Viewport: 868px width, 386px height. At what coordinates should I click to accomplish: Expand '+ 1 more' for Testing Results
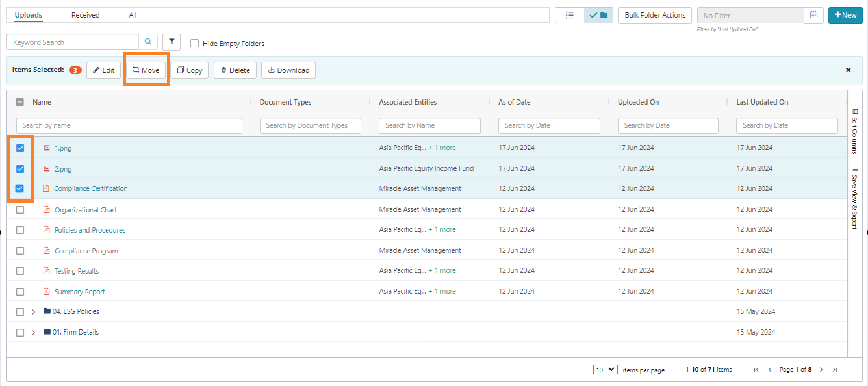point(442,270)
